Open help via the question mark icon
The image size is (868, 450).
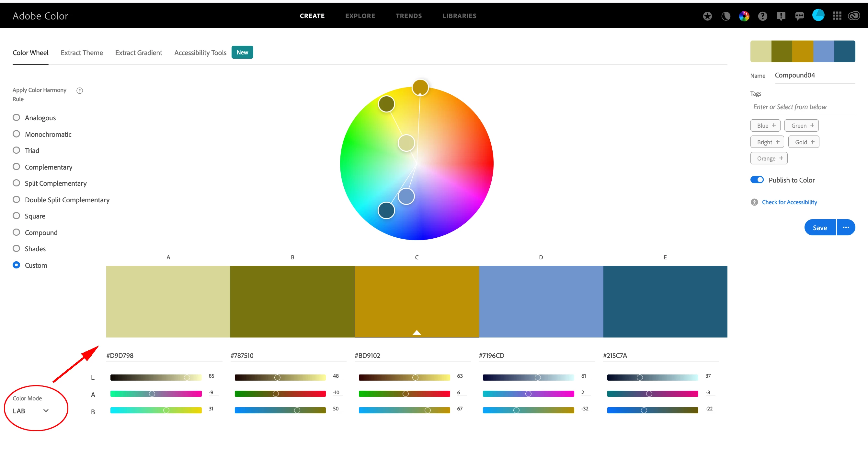(x=762, y=16)
